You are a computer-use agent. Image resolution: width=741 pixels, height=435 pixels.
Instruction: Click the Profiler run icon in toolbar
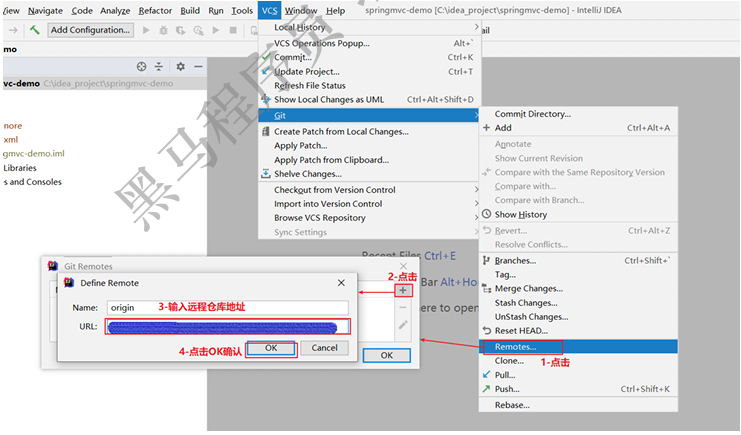coord(198,30)
